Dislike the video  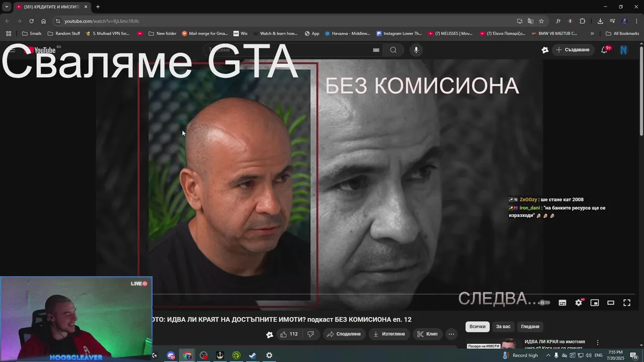pyautogui.click(x=311, y=334)
